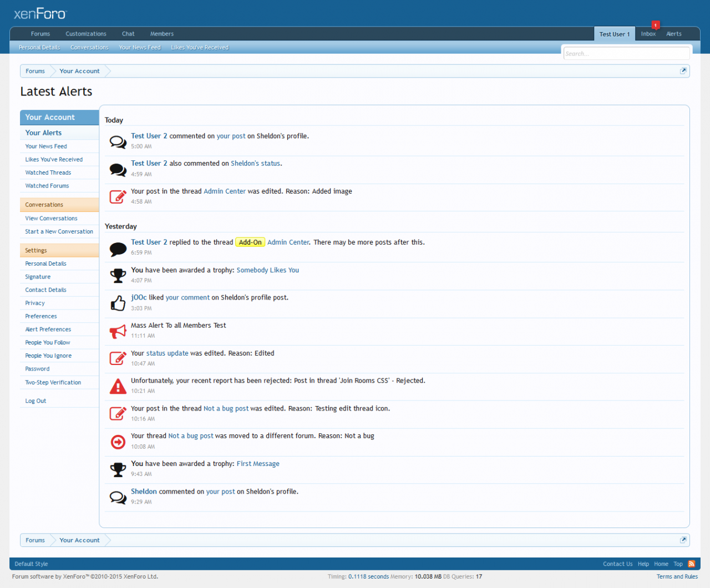Viewport: 710px width, 588px height.
Task: Click the Sheldon's status link
Action: coord(256,164)
